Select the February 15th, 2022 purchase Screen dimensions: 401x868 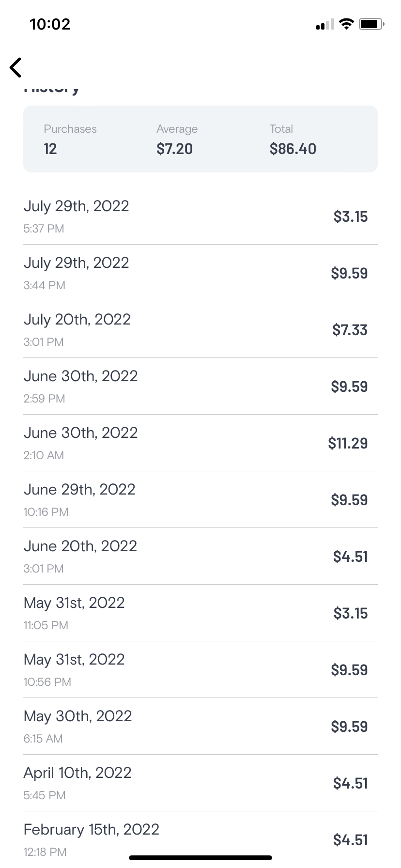coord(200,838)
